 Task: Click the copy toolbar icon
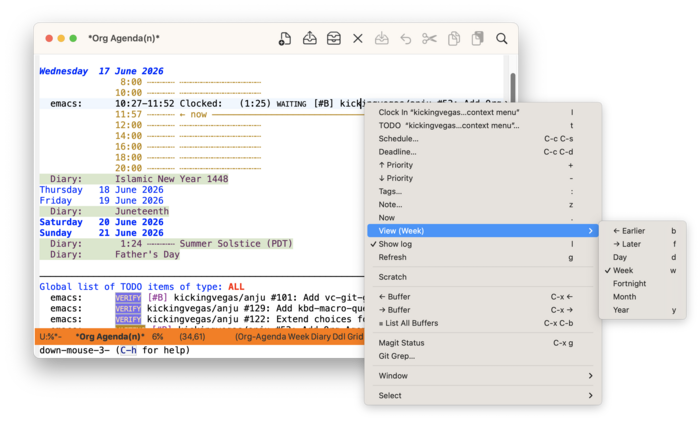(454, 38)
